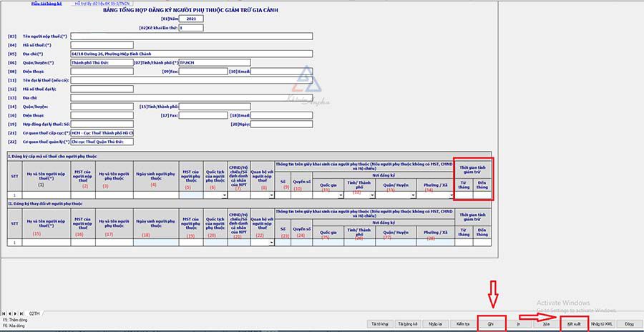Image resolution: width=644 pixels, height=332 pixels.
Task: Close the form with Đóng button
Action: [x=628, y=324]
